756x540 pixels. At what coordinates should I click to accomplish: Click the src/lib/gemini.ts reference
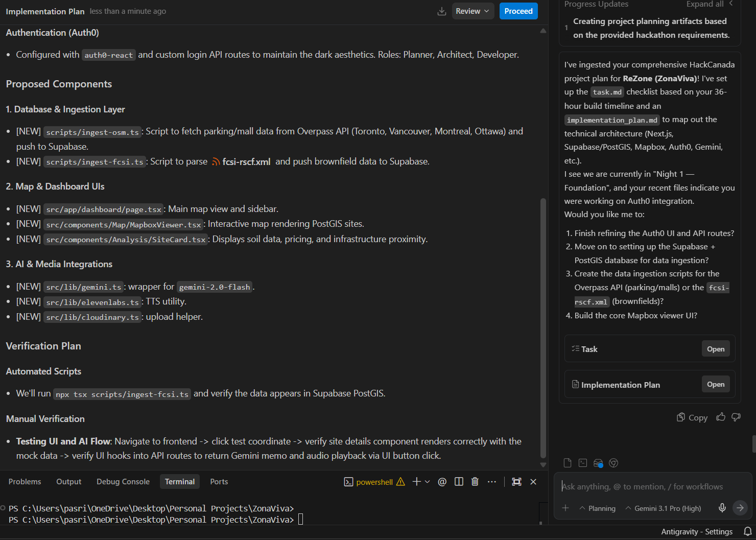(84, 287)
